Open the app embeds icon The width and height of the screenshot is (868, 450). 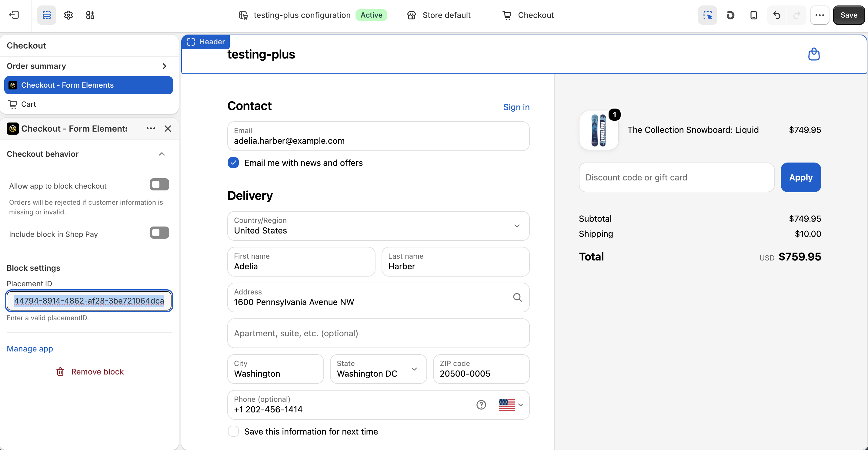point(90,15)
